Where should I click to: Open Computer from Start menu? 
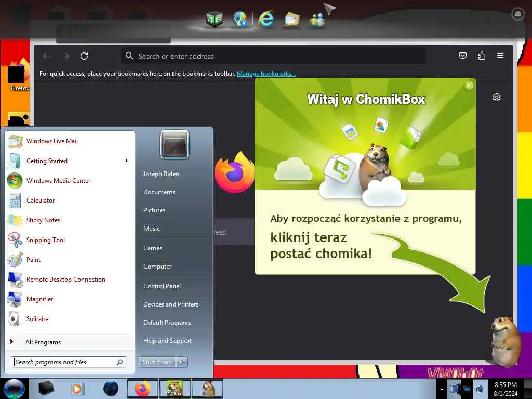[x=157, y=267]
